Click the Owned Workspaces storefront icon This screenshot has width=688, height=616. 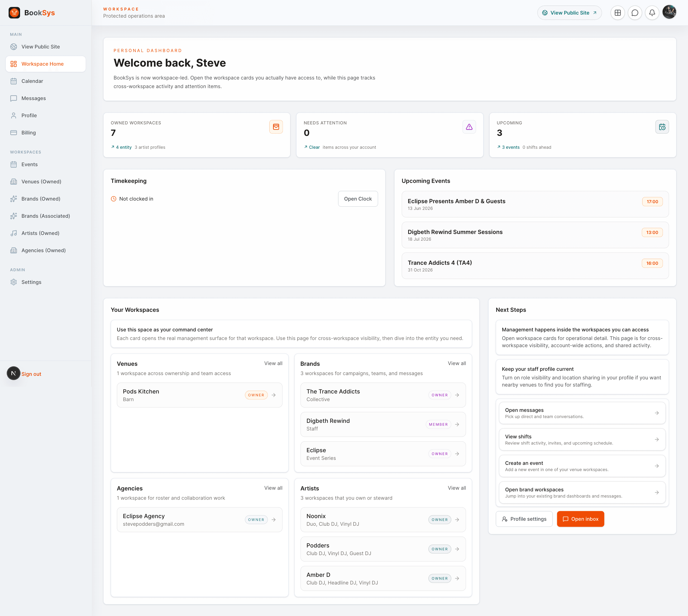[x=276, y=127]
